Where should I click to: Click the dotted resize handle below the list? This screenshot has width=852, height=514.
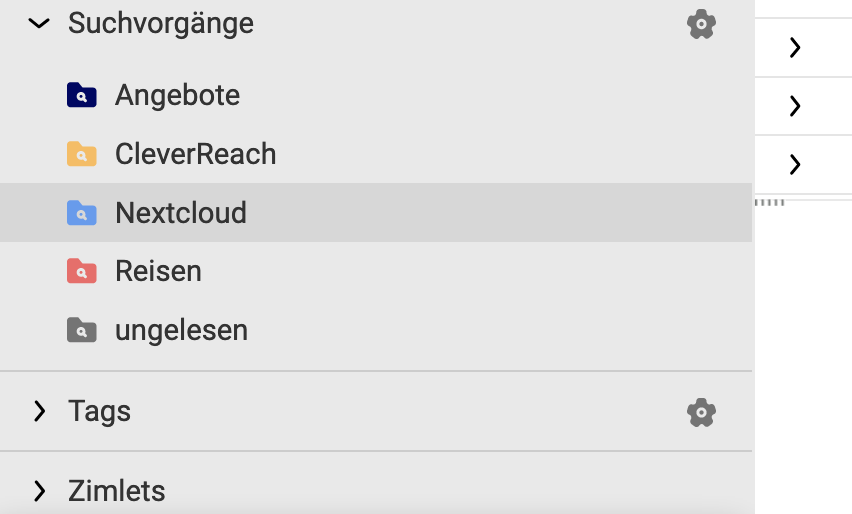770,203
